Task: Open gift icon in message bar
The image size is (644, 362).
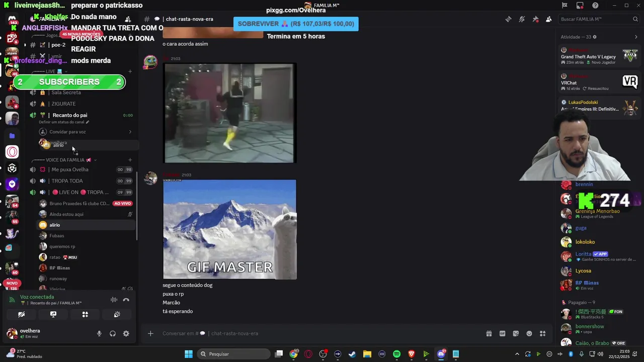Action: click(489, 333)
